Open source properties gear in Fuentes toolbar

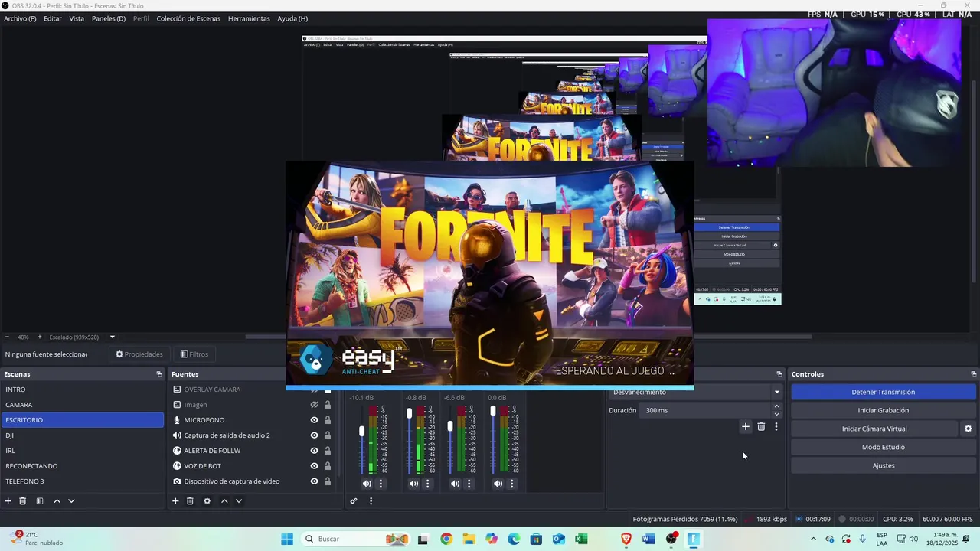pos(207,501)
